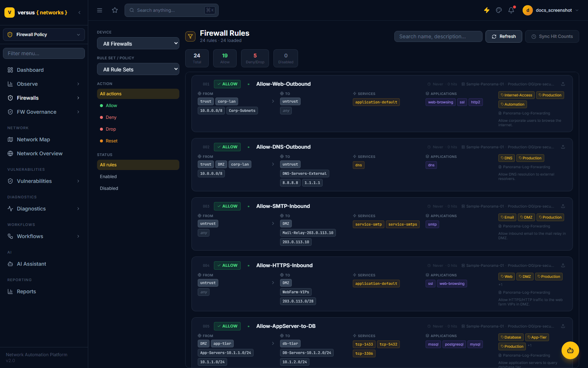Image resolution: width=588 pixels, height=368 pixels.
Task: Open the lightning bolt quick actions
Action: click(x=487, y=10)
